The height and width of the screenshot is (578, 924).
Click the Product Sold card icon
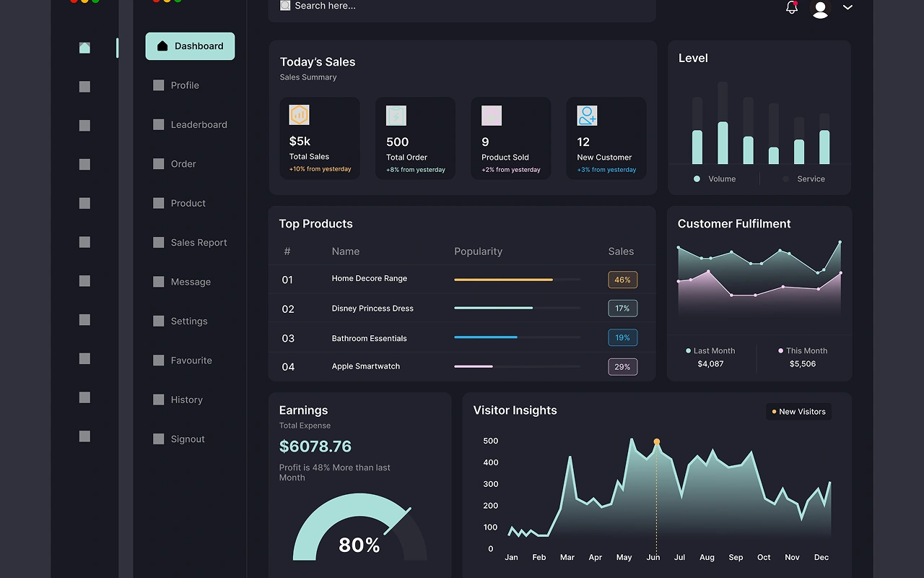492,116
